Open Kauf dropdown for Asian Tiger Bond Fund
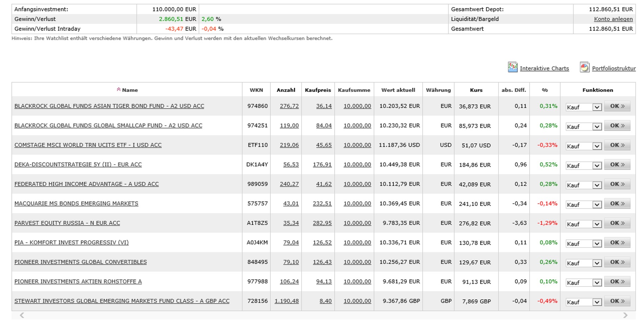644x322 pixels. [597, 107]
